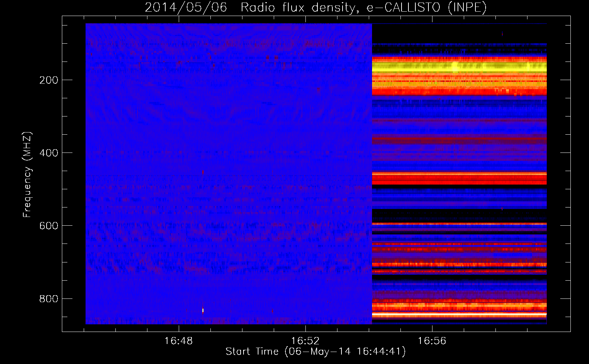Image resolution: width=589 pixels, height=364 pixels.
Task: Click the bright white-yellow spike near 830 MHz
Action: [203, 310]
